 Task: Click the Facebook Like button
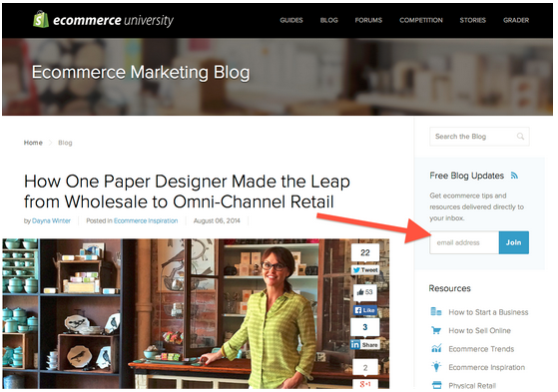pos(365,310)
